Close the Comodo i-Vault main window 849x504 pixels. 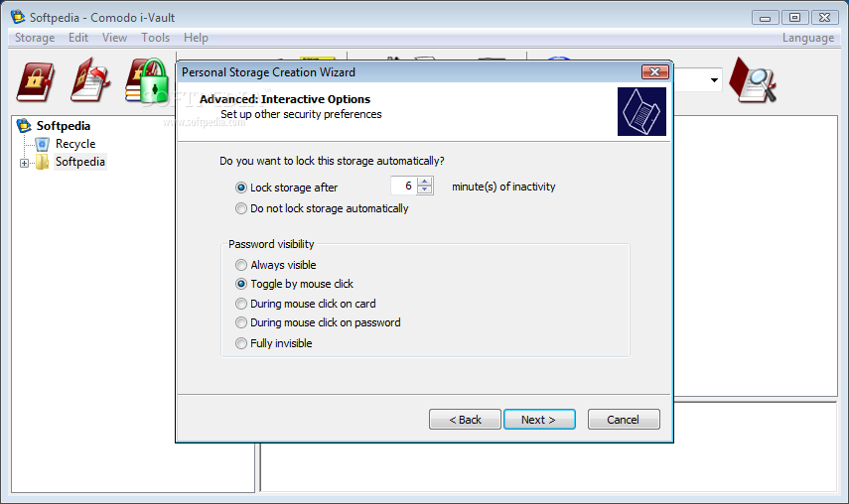[x=824, y=18]
